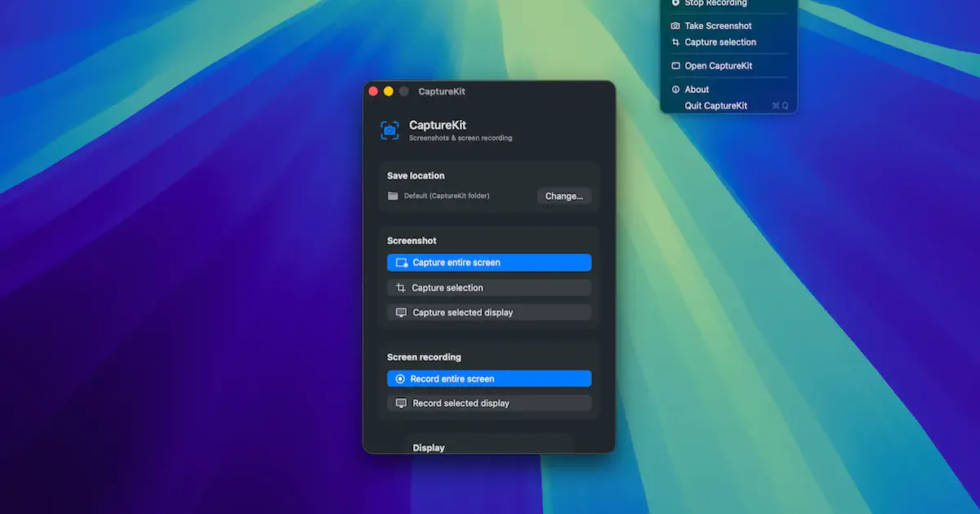The image size is (980, 514).
Task: Click the 'Screenshot' section heading
Action: [x=412, y=241]
